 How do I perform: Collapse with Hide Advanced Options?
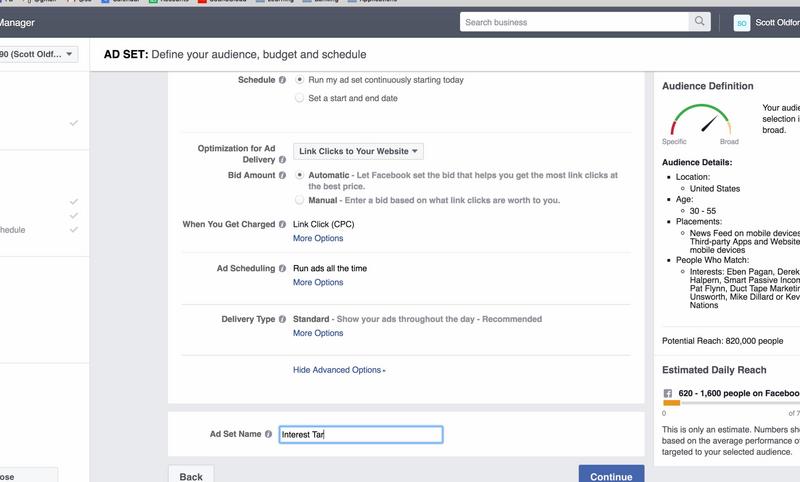339,370
